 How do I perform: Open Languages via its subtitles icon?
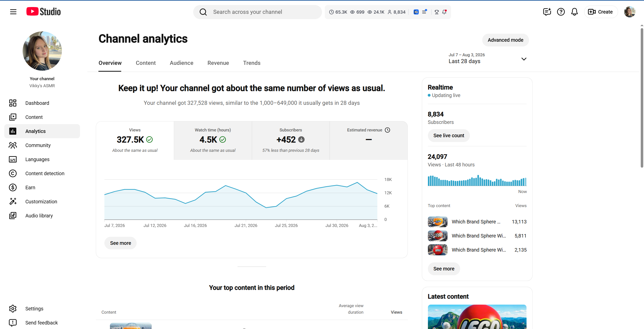tap(13, 159)
